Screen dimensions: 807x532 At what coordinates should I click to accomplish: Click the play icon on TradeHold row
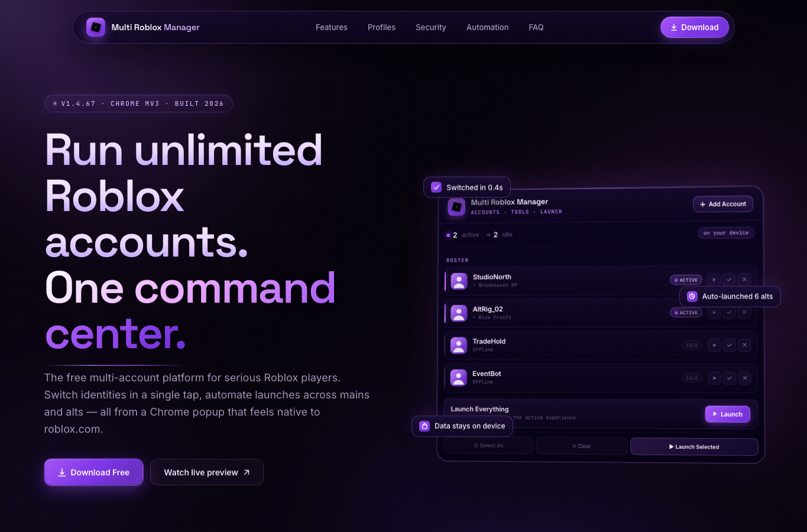(x=714, y=345)
